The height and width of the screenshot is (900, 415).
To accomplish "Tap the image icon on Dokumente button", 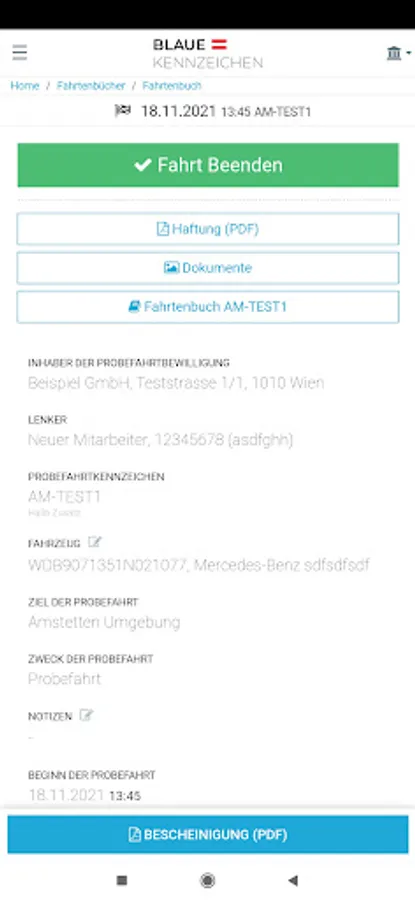I will (x=171, y=267).
